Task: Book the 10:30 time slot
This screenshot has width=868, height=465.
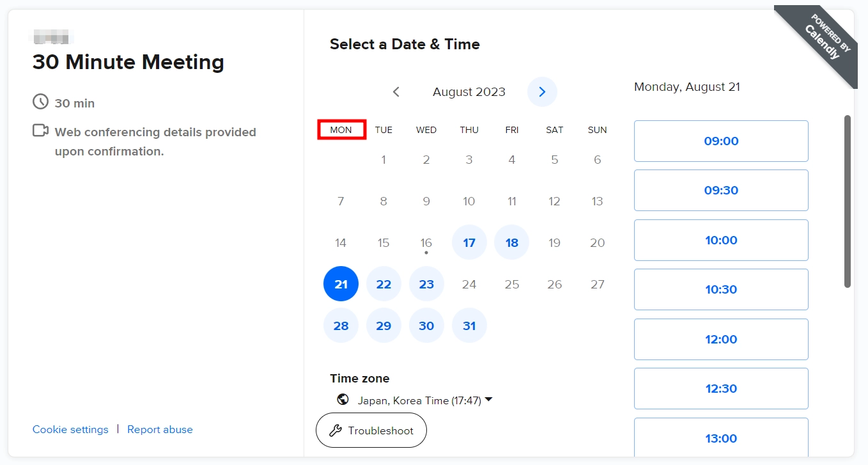Action: pyautogui.click(x=721, y=290)
